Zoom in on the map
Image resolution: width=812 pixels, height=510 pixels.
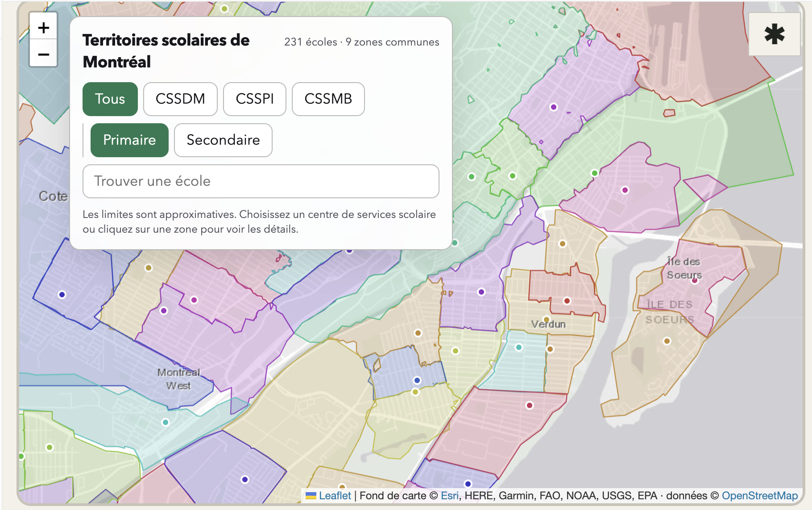pyautogui.click(x=43, y=28)
